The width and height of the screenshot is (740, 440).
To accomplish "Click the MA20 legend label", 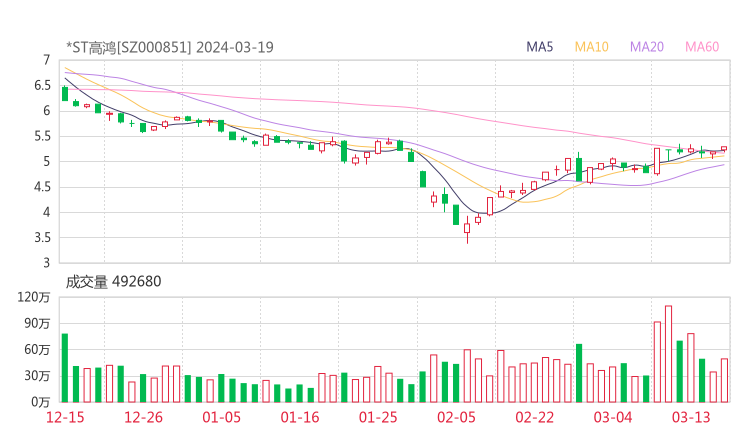I will click(647, 47).
